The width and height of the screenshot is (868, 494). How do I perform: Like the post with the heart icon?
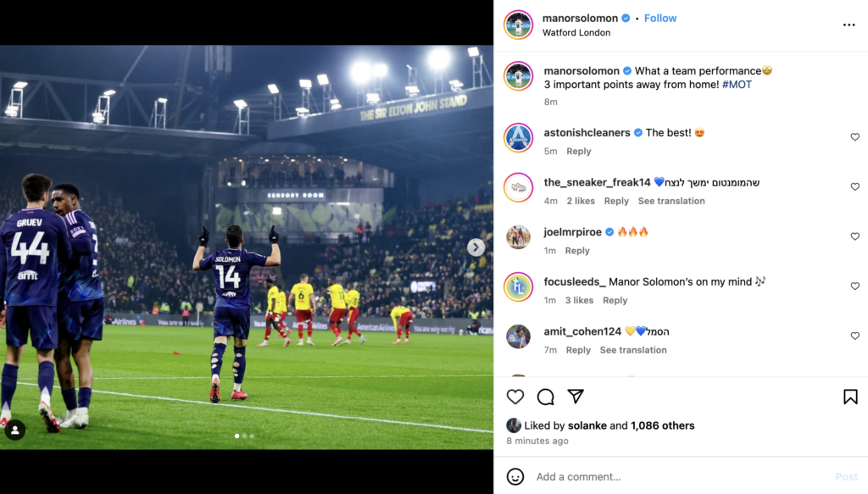pos(515,397)
